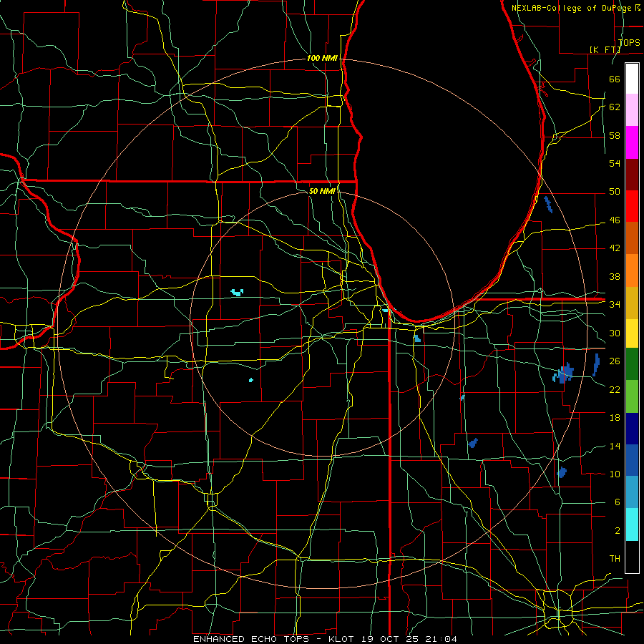Click the '58' legend value
The height and width of the screenshot is (644, 644).
pos(615,135)
